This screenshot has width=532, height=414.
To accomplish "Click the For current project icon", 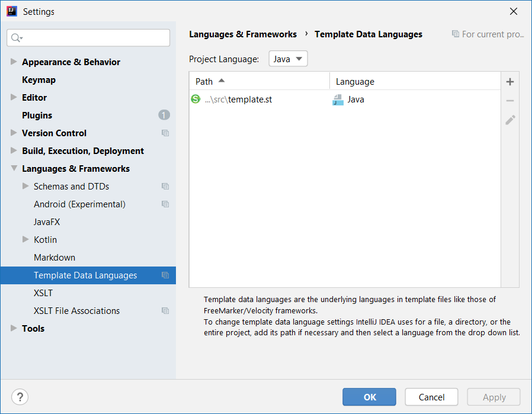I will tap(456, 34).
